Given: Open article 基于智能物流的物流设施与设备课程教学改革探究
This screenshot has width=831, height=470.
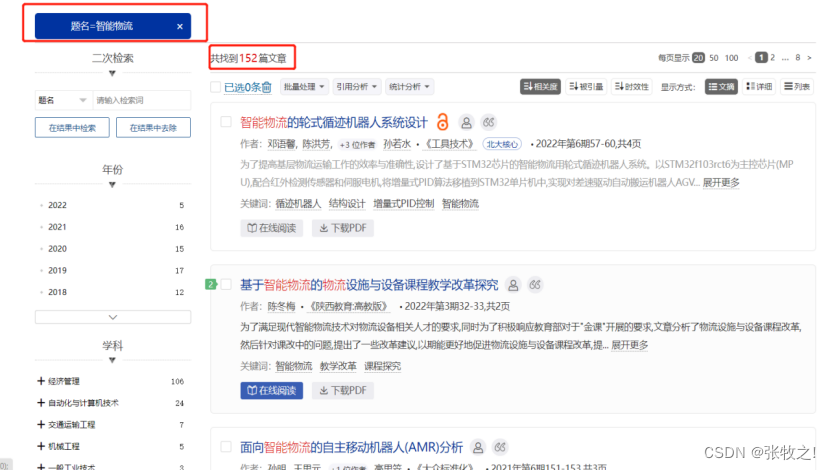Looking at the screenshot, I should coord(369,285).
